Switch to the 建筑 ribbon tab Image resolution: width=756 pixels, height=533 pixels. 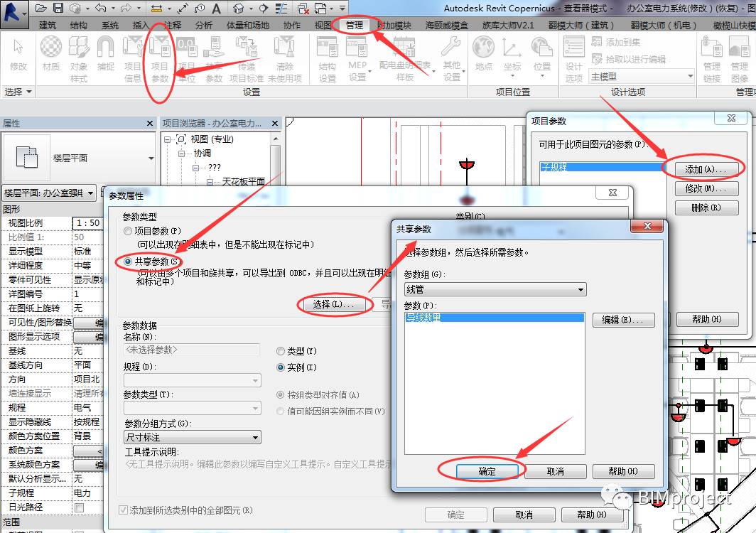47,25
